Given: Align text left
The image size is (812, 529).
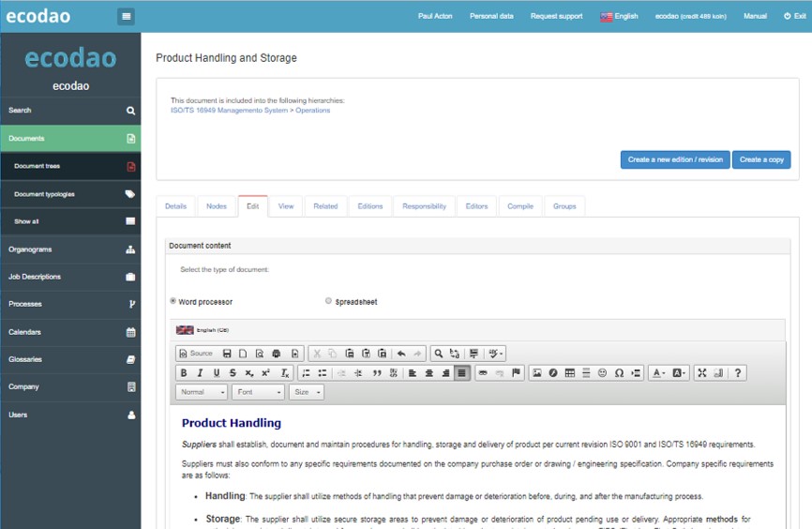Looking at the screenshot, I should point(413,373).
